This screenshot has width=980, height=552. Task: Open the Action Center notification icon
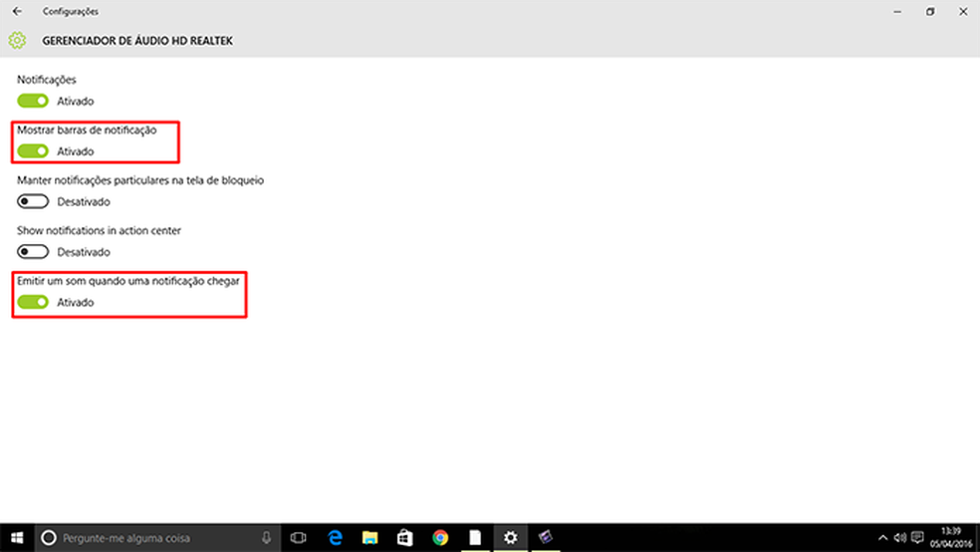(917, 538)
